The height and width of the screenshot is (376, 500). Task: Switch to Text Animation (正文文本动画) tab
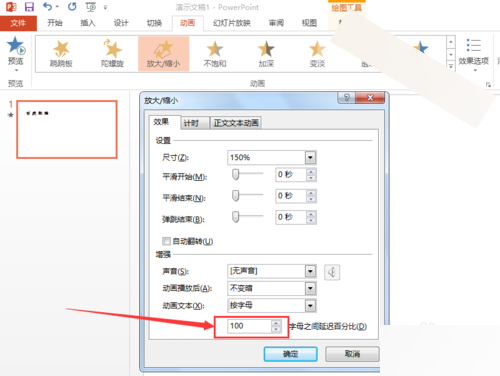236,123
